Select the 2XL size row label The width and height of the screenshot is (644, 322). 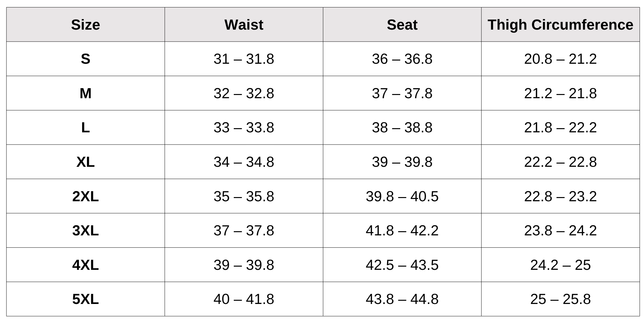pos(85,196)
